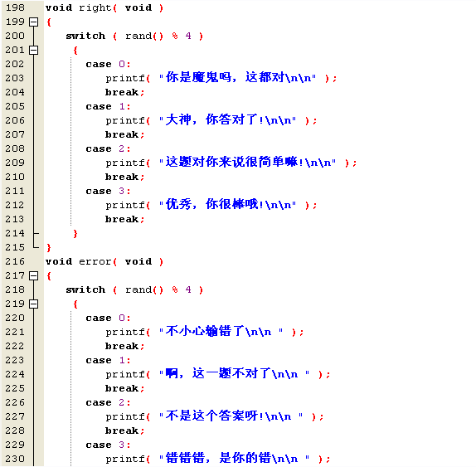Collapse the fold marker at line 199
Viewport: 476px width, 467px height.
click(34, 22)
